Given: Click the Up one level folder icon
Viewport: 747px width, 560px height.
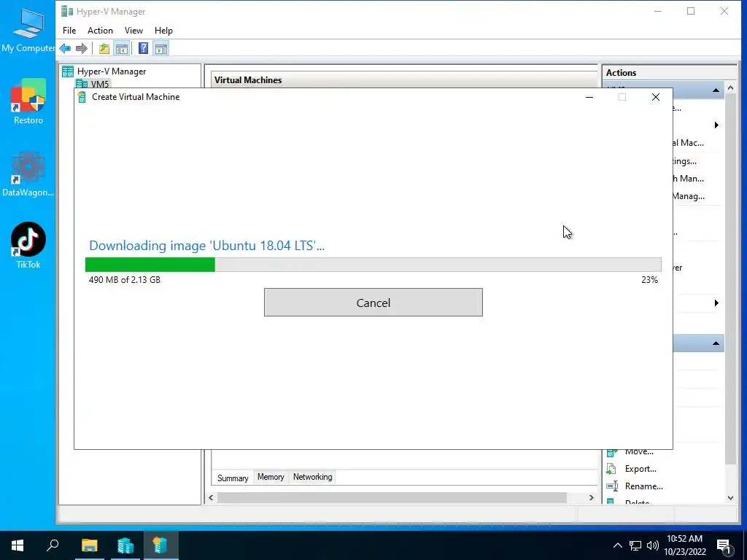Looking at the screenshot, I should pyautogui.click(x=104, y=49).
